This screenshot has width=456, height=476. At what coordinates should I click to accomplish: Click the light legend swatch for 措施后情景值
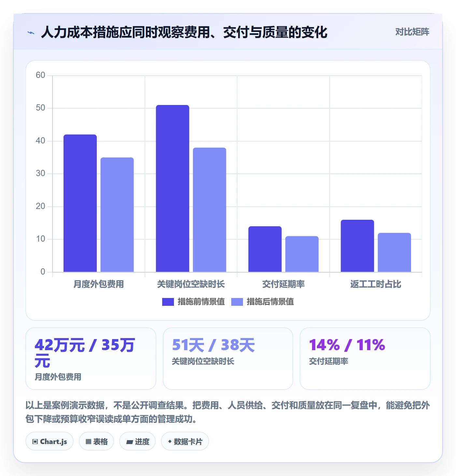coord(237,302)
